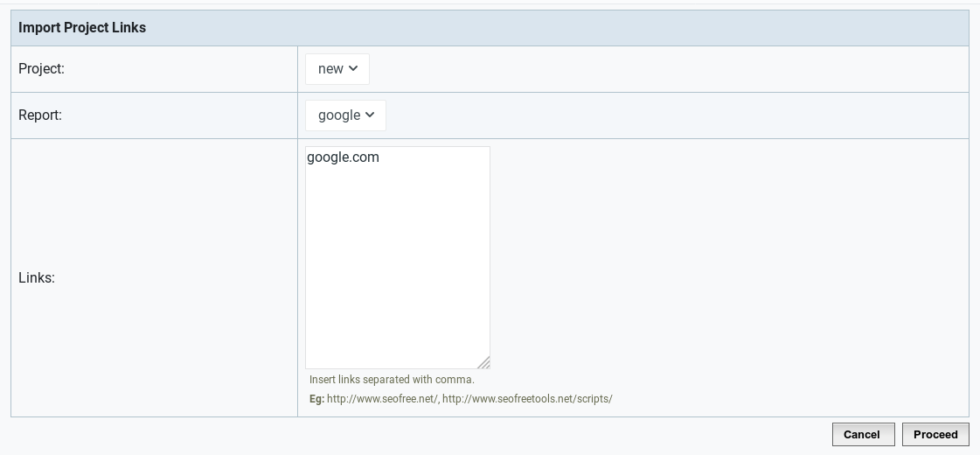Click Proceed to import links

click(x=935, y=434)
